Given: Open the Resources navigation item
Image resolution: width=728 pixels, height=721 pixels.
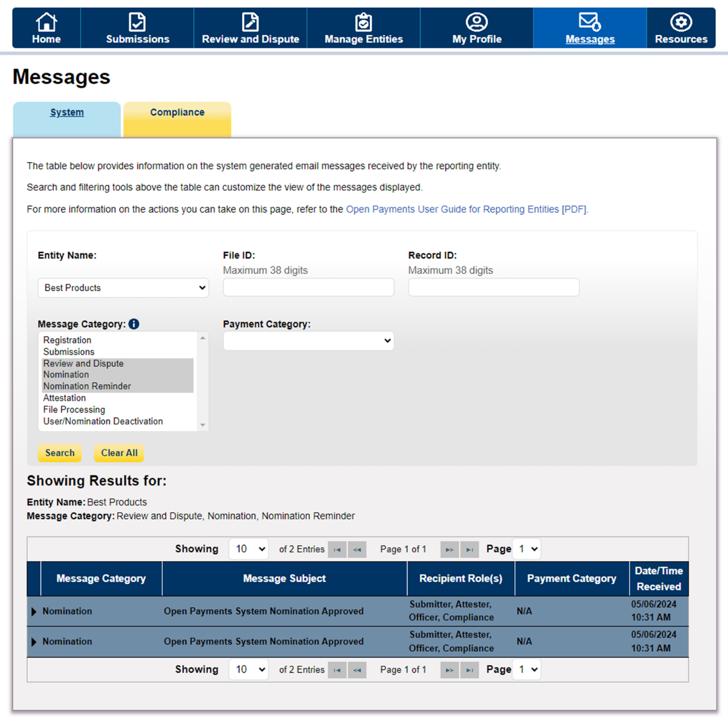Looking at the screenshot, I should [x=681, y=28].
